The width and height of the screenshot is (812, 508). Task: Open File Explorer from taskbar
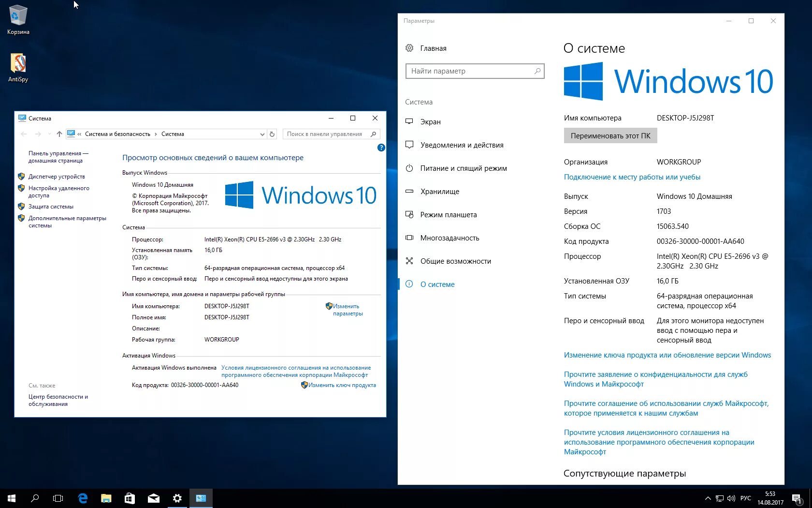click(x=106, y=498)
